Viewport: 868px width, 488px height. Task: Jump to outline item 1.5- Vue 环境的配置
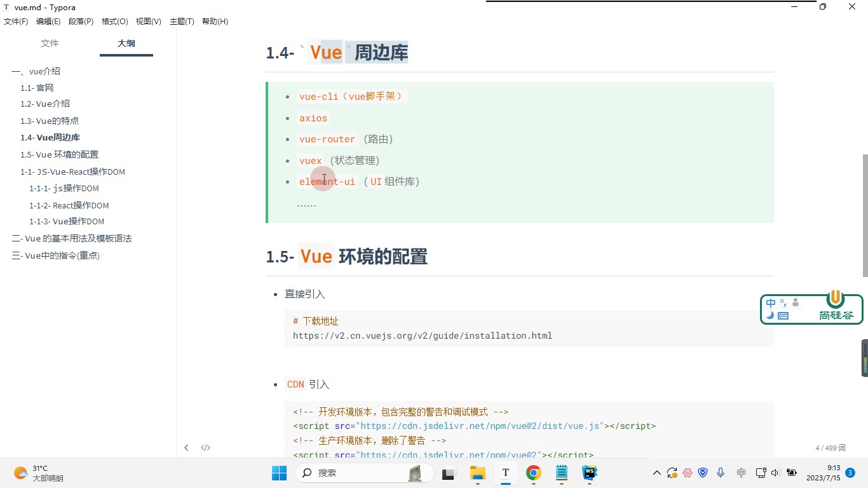pyautogui.click(x=59, y=154)
